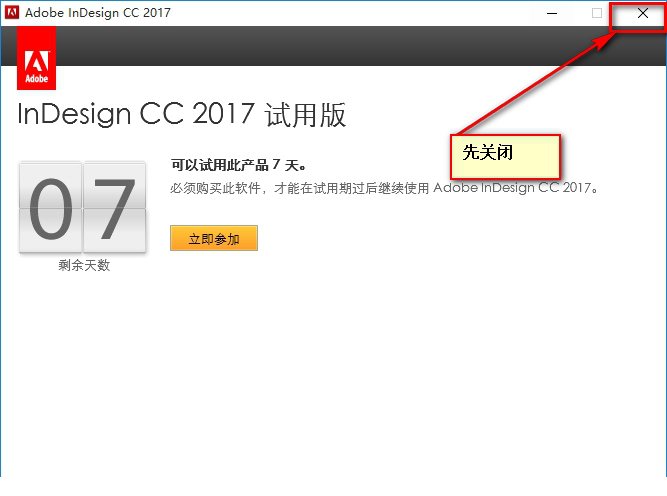Click the red Adobe logo

[37, 58]
